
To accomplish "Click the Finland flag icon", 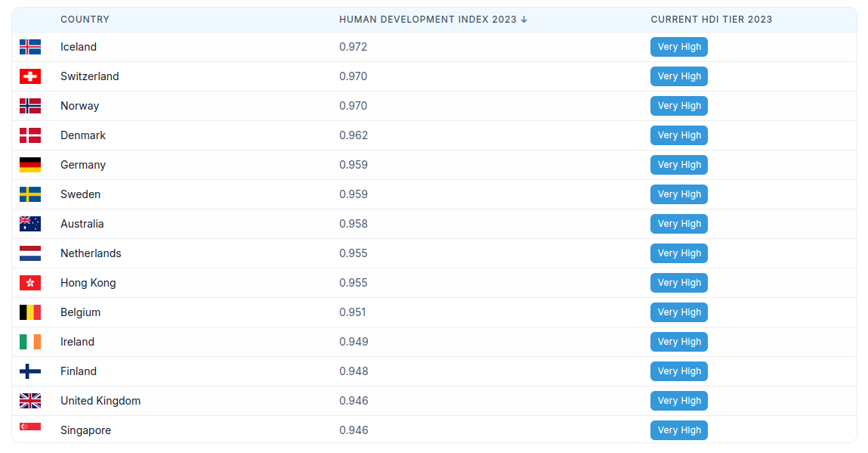I will (30, 371).
